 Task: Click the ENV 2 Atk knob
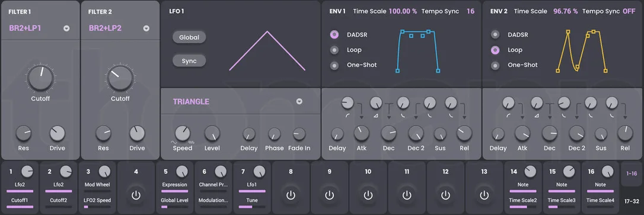click(x=522, y=133)
